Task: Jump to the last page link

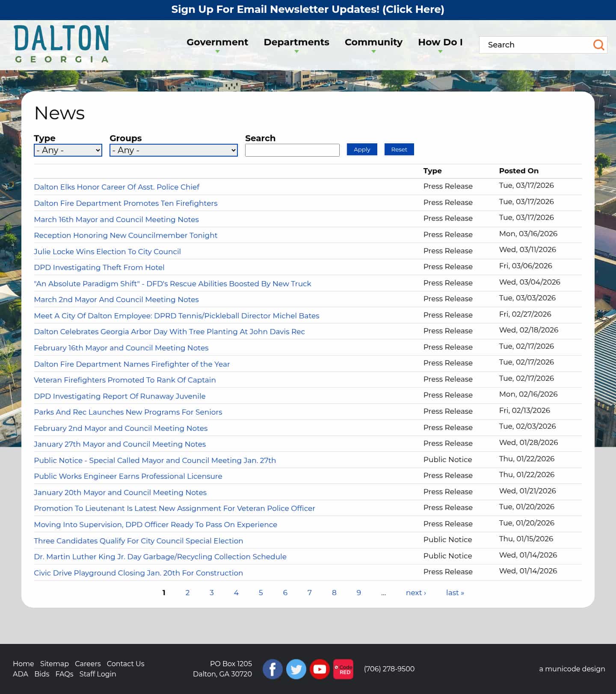Action: (455, 593)
